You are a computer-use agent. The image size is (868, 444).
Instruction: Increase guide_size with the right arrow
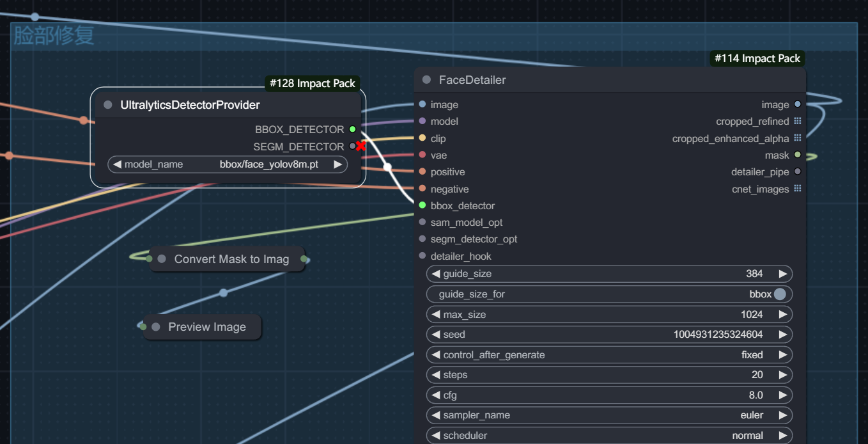pos(783,274)
